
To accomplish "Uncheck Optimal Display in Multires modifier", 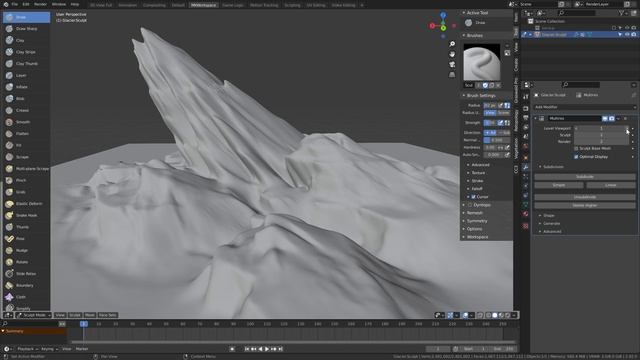I will [x=576, y=157].
